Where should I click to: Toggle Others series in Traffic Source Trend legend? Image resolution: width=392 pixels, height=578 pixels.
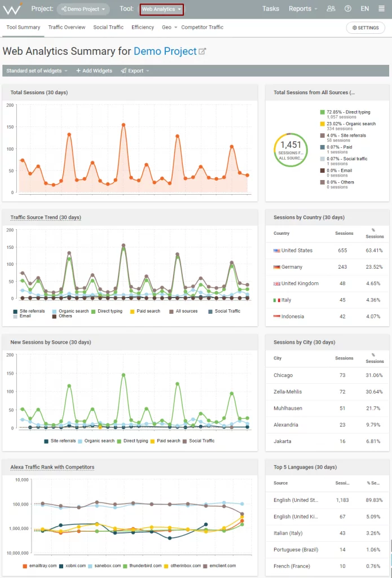pos(62,316)
